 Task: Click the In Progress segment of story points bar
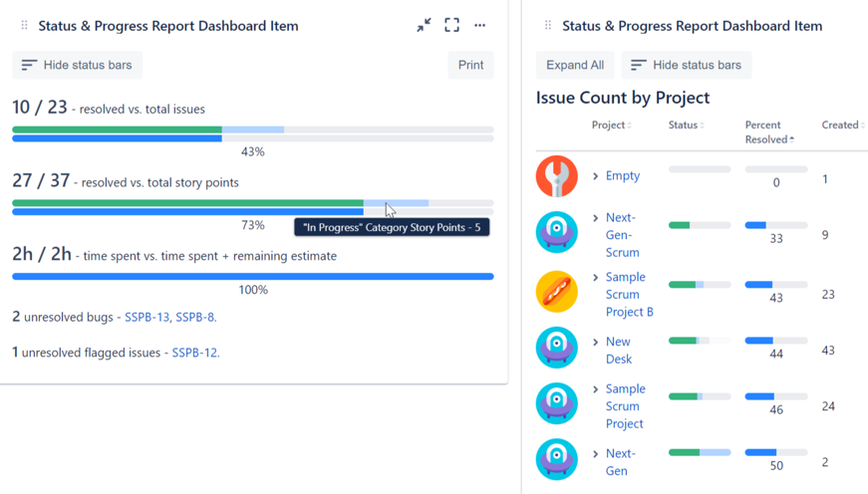[x=396, y=203]
